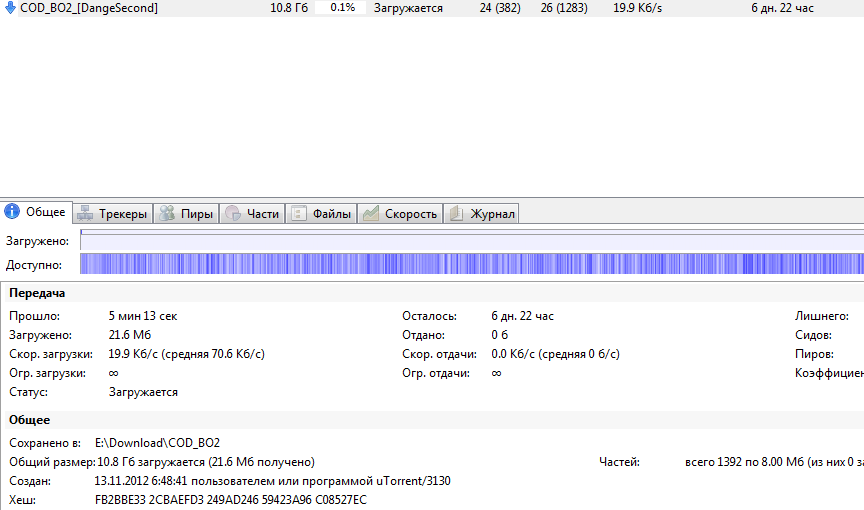This screenshot has height=510, width=864.
Task: Click the FB2BBE33 hash value
Action: click(230, 500)
